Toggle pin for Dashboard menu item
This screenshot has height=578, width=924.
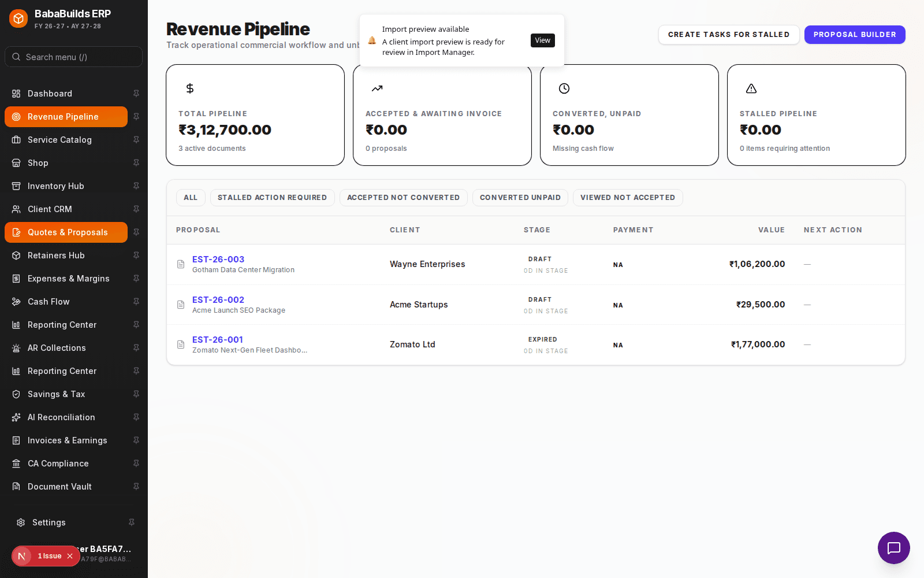[136, 94]
